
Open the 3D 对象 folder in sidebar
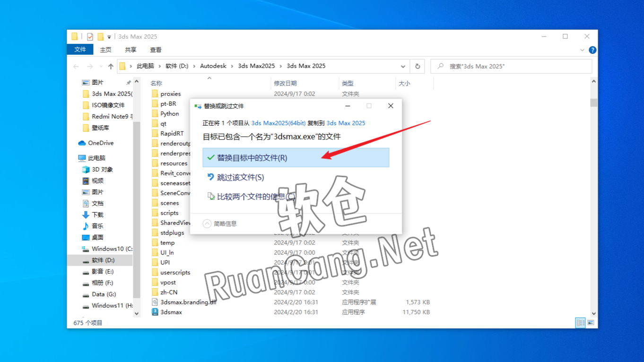pyautogui.click(x=97, y=169)
